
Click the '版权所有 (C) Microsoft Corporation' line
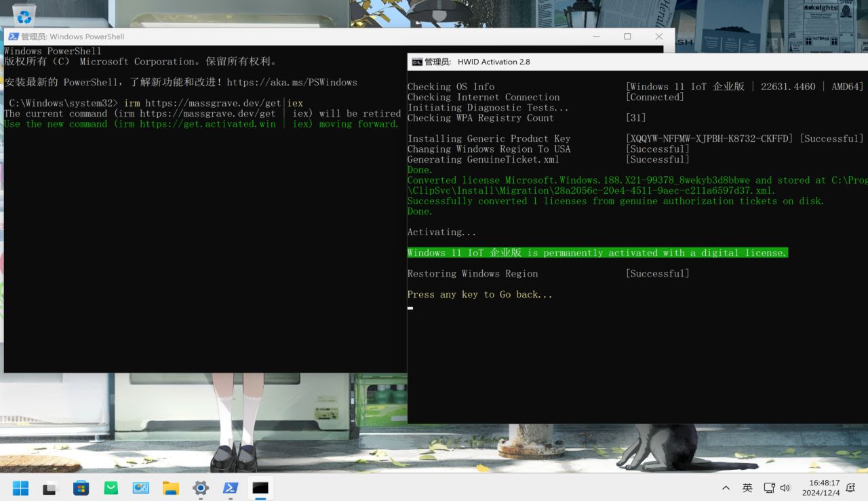pos(140,62)
